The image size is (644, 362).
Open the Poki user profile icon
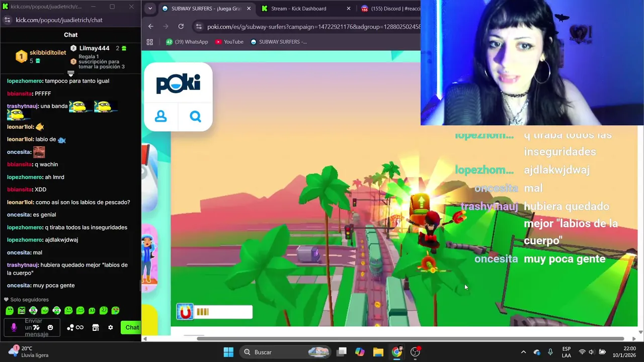click(x=160, y=117)
